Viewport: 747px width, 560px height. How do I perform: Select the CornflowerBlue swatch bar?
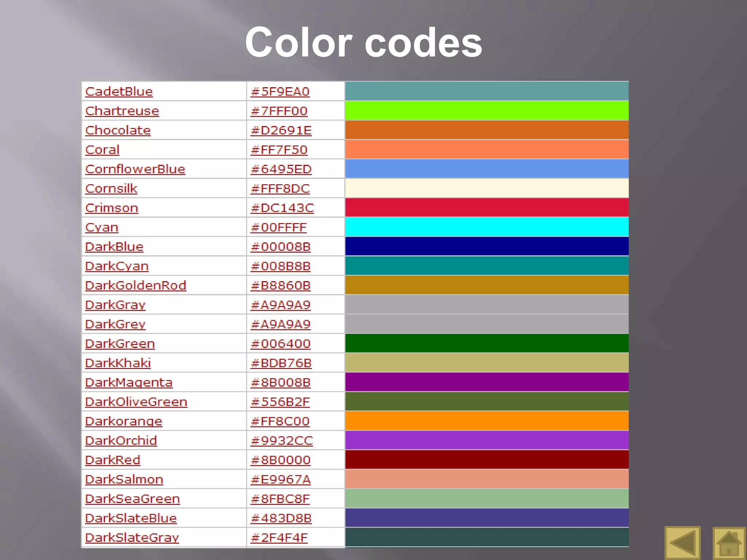click(x=487, y=169)
